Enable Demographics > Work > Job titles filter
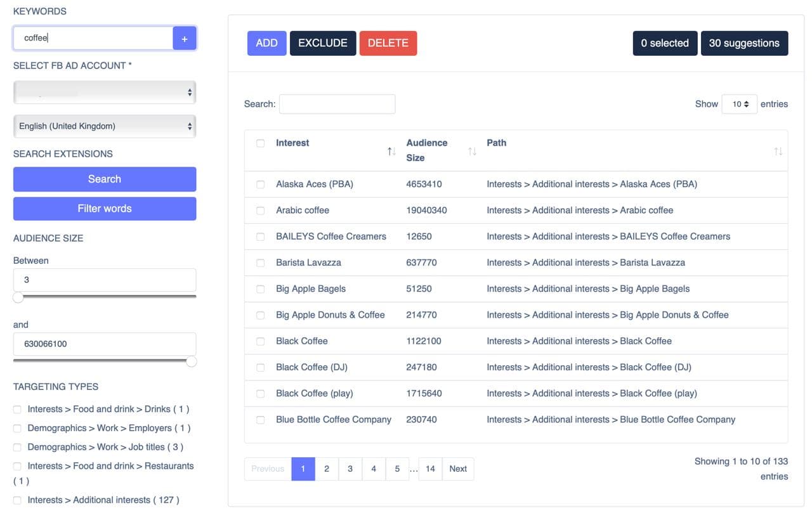The image size is (812, 513). tap(17, 448)
